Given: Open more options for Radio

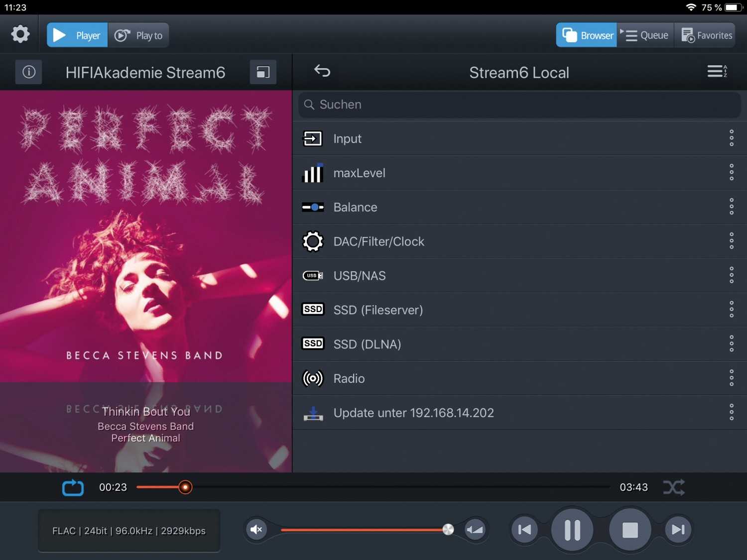Looking at the screenshot, I should (732, 378).
